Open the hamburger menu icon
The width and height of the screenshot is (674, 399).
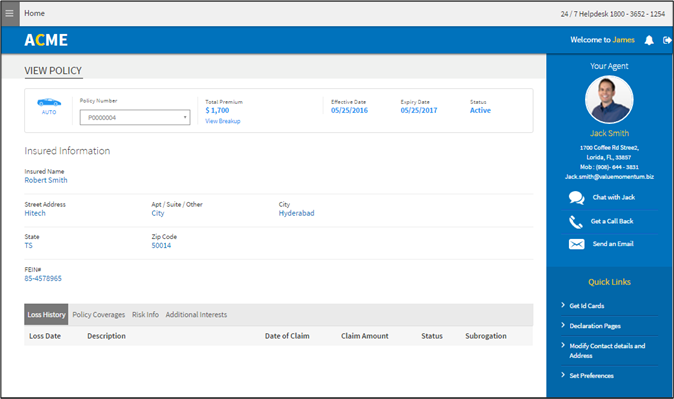click(x=9, y=13)
